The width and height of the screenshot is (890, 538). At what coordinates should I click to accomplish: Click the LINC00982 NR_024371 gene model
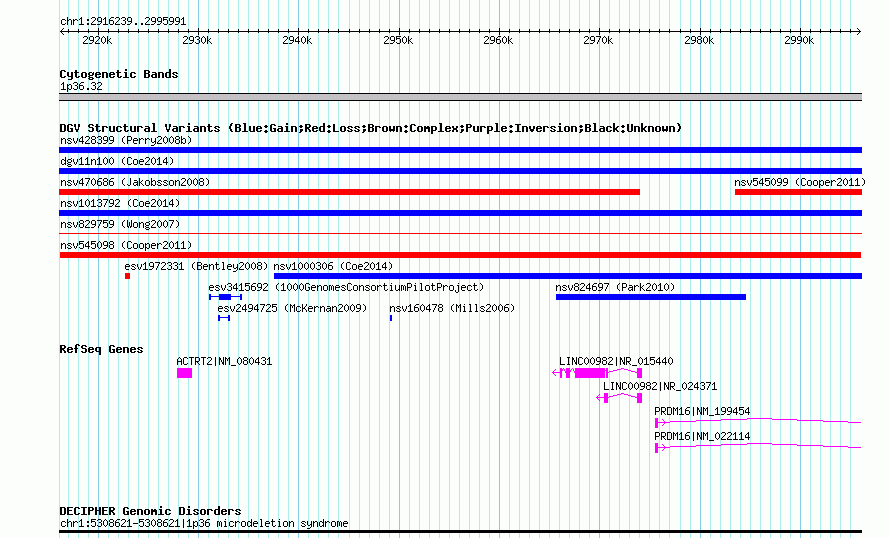point(619,398)
